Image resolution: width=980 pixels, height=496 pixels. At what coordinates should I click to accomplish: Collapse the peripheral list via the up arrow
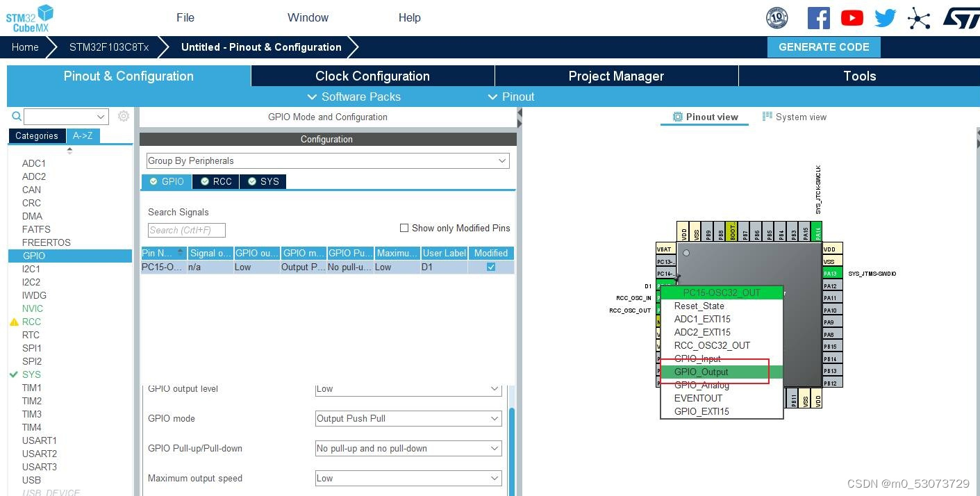coord(69,150)
